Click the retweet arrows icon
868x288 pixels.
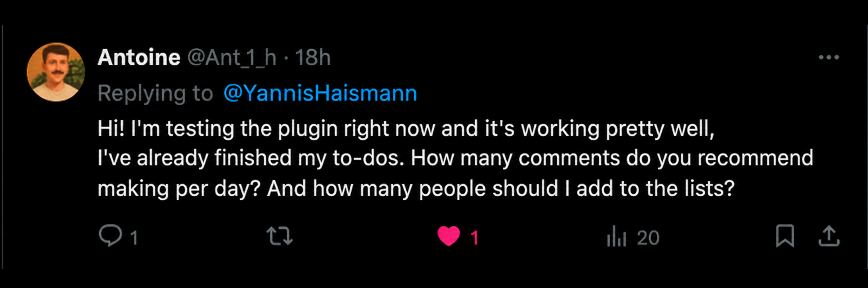pyautogui.click(x=280, y=236)
